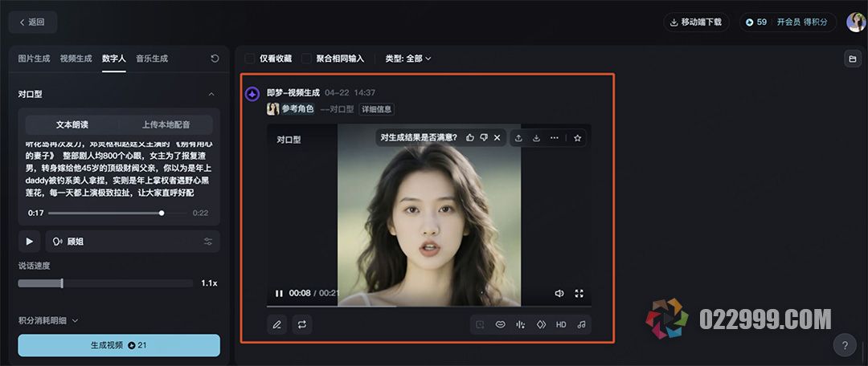The height and width of the screenshot is (366, 868).
Task: Open the user avatar menu
Action: coord(856,22)
